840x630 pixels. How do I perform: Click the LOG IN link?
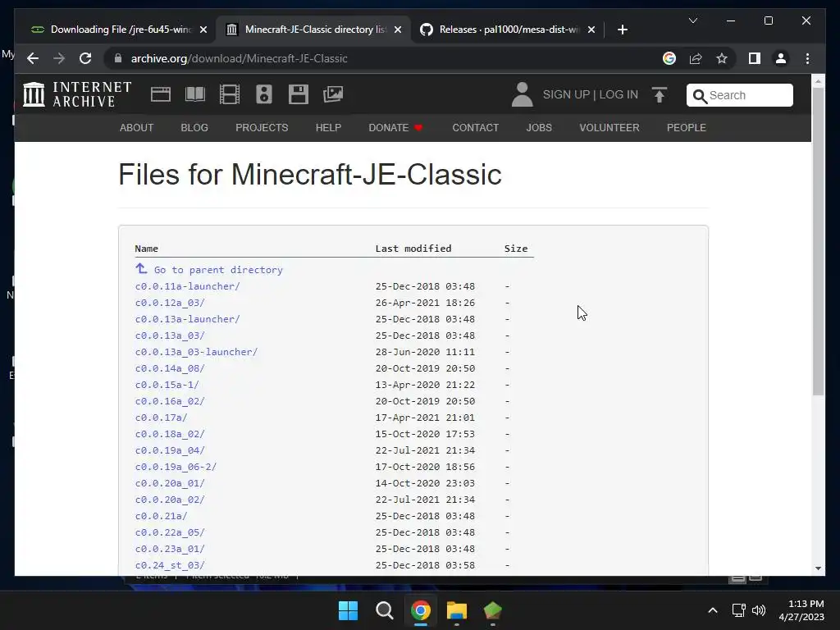coord(619,95)
